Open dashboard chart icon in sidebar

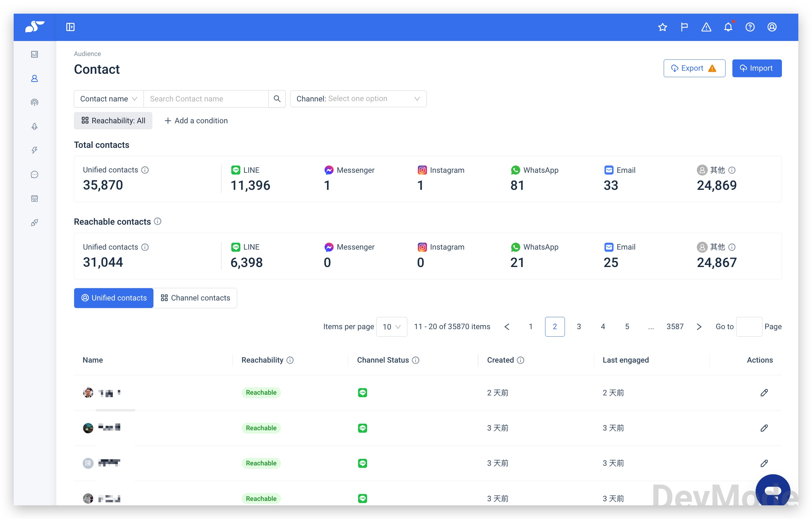(35, 54)
